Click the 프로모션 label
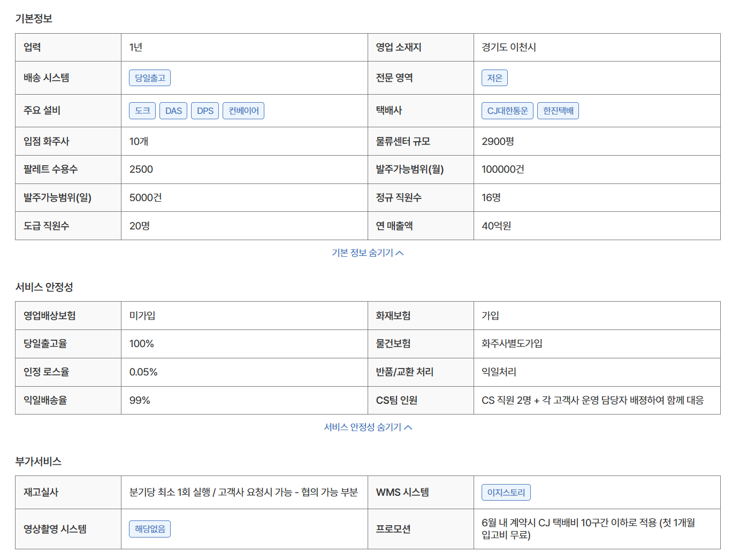This screenshot has width=732, height=560. pos(393,529)
